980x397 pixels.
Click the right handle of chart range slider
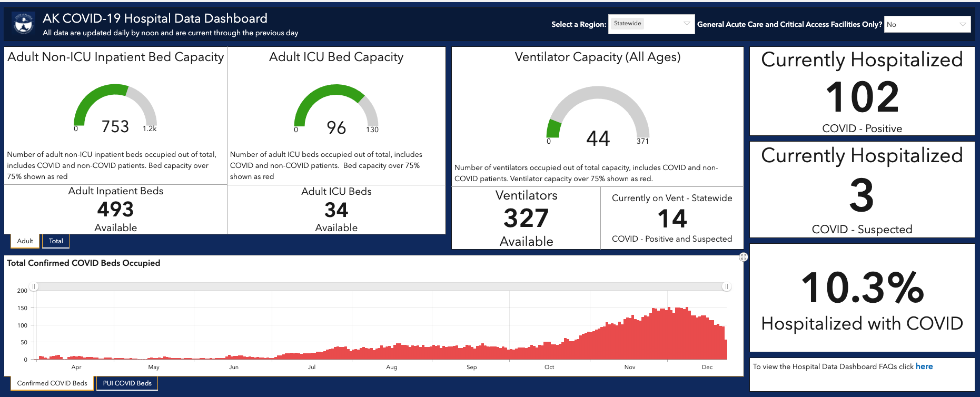click(726, 286)
